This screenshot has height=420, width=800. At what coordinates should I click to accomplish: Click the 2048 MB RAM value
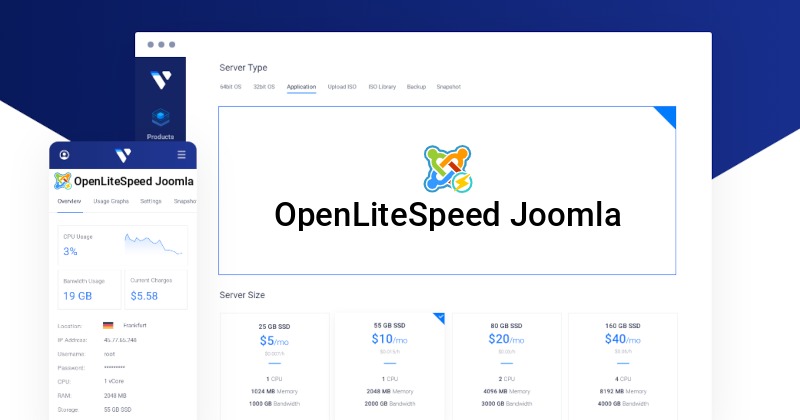pyautogui.click(x=115, y=396)
